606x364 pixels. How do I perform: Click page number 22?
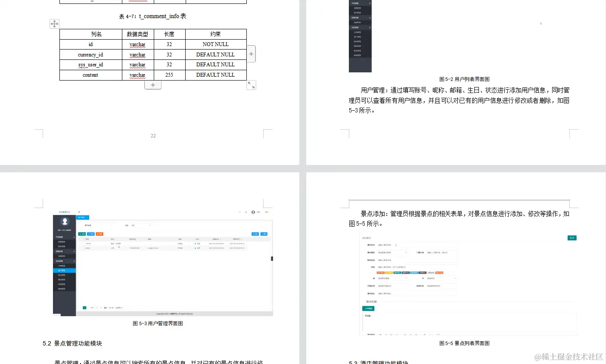point(153,136)
